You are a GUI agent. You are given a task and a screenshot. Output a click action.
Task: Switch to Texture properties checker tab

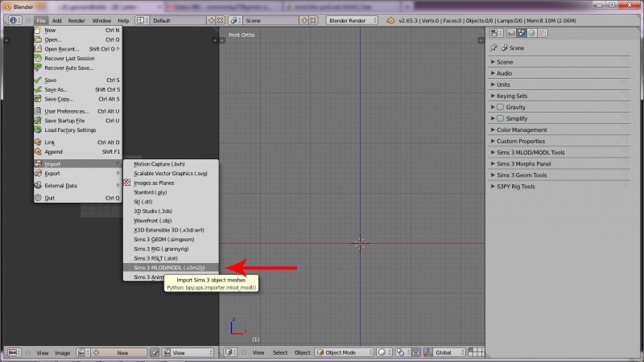click(x=542, y=33)
